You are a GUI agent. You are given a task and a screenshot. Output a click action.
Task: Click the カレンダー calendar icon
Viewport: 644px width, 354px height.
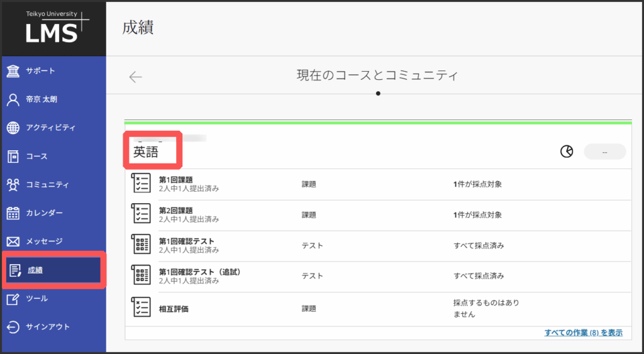[13, 213]
